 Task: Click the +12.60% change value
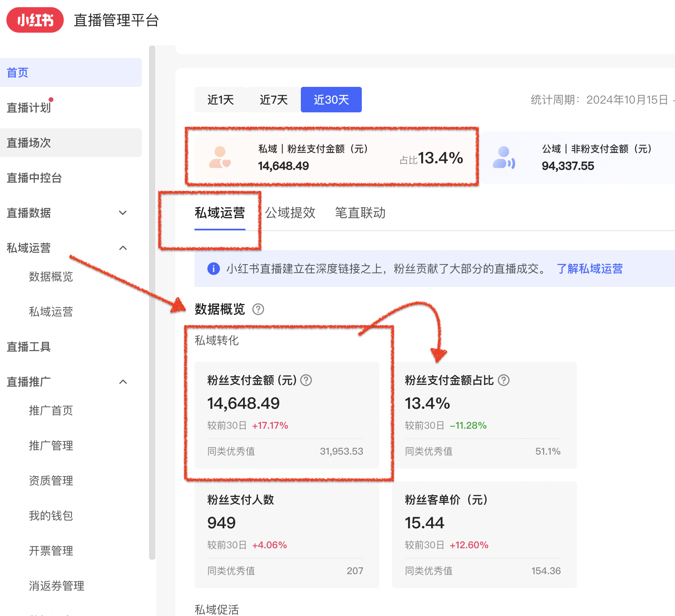[x=469, y=545]
